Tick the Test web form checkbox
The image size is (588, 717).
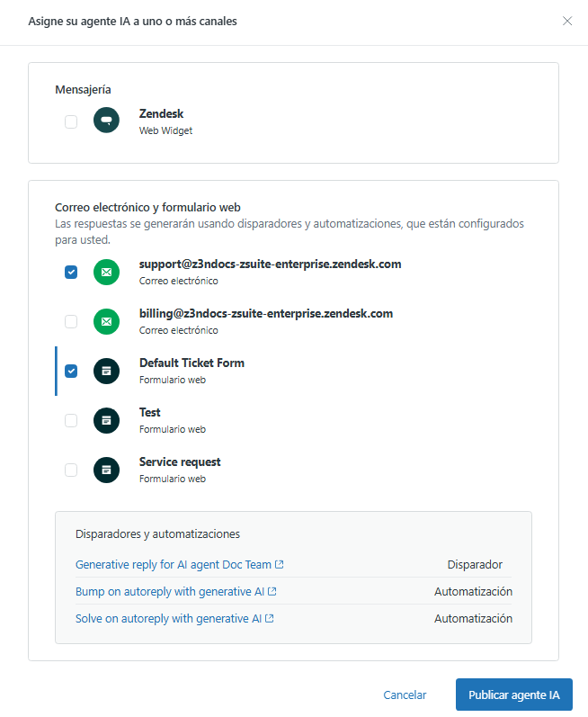coord(71,420)
